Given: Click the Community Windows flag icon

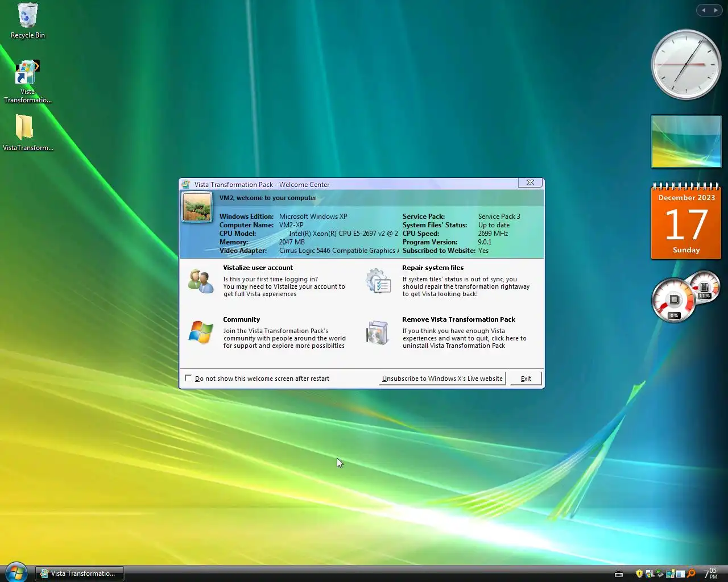Looking at the screenshot, I should pyautogui.click(x=201, y=332).
